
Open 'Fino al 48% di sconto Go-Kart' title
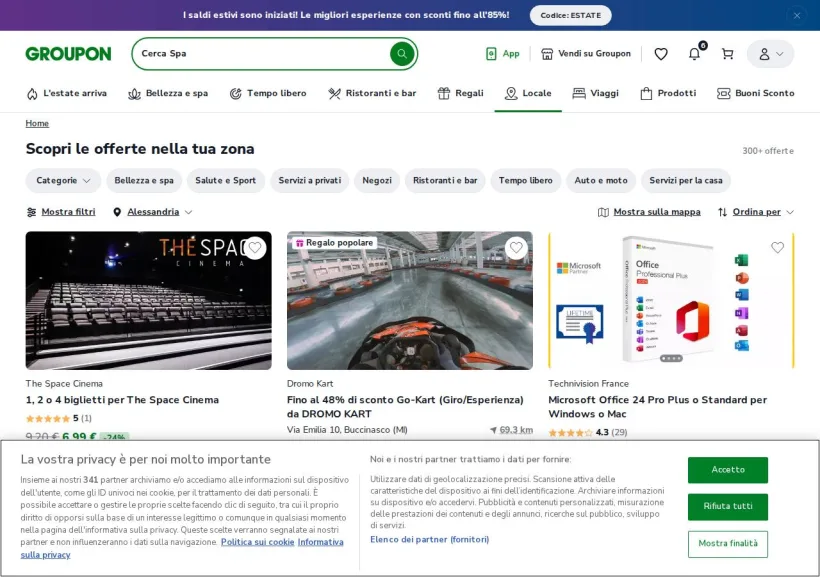(x=405, y=406)
